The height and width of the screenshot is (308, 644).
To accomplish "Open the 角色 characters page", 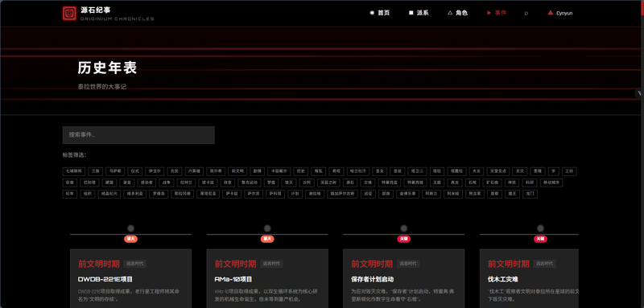I will pyautogui.click(x=457, y=13).
